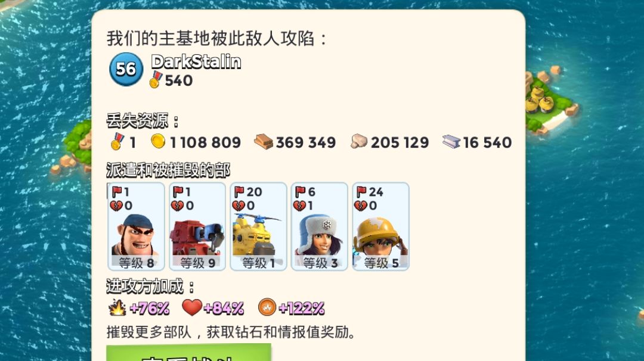Tap the level 56 player badge
Image resolution: width=644 pixels, height=361 pixels.
click(126, 69)
